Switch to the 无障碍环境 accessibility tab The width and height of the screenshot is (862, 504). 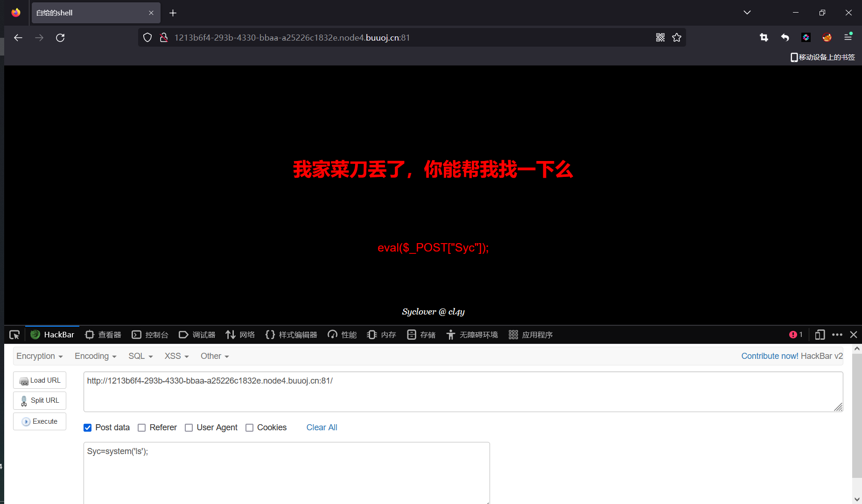click(x=472, y=335)
